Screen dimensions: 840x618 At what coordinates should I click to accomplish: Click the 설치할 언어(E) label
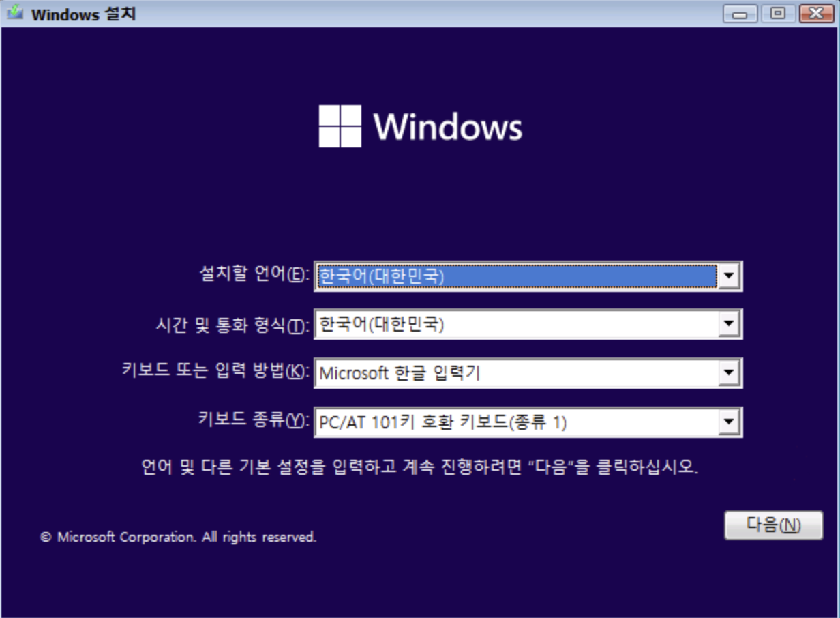(254, 274)
